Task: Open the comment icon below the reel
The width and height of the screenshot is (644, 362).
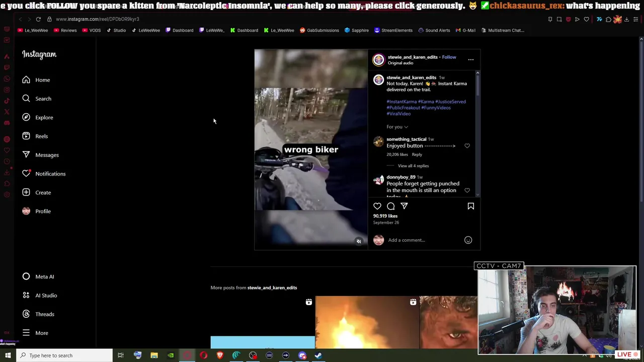Action: click(x=391, y=206)
